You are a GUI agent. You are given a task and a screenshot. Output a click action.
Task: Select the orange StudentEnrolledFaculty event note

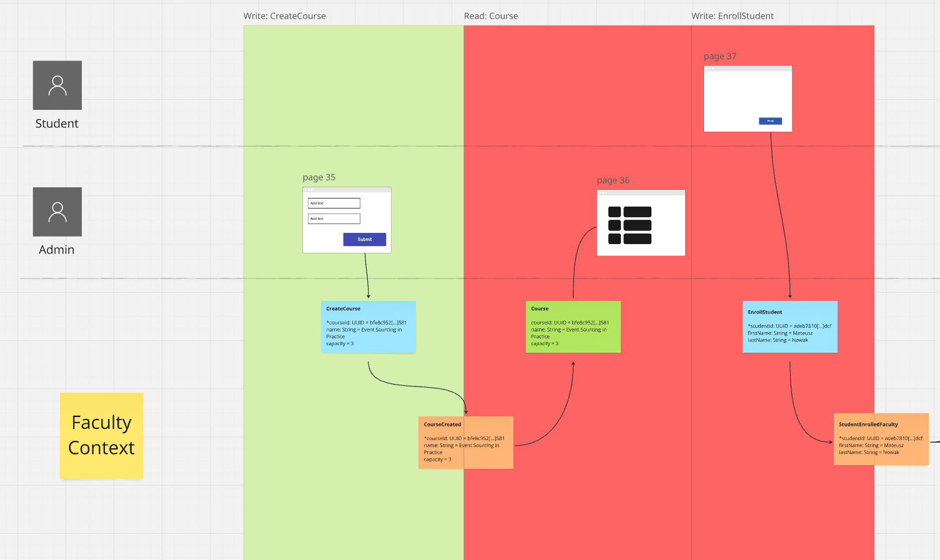[x=881, y=441]
